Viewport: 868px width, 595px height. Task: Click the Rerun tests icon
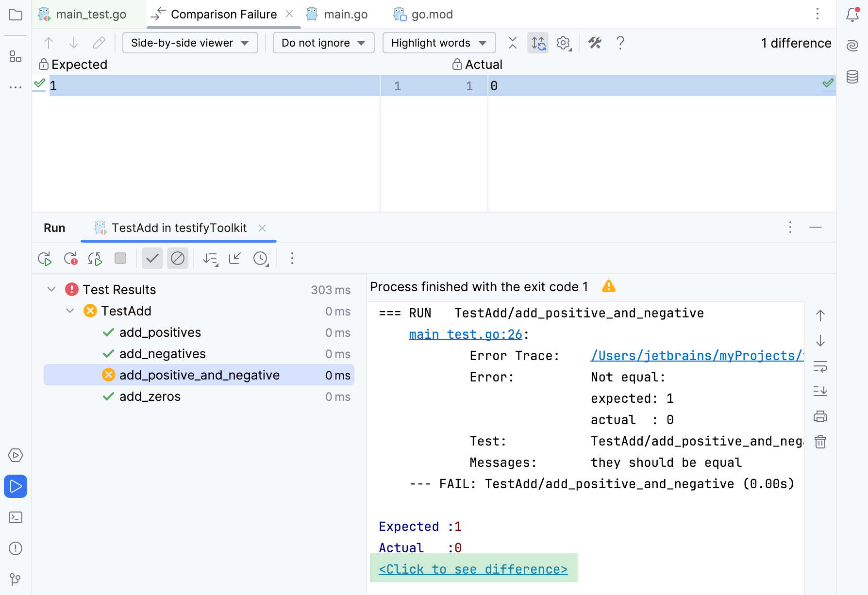tap(45, 259)
